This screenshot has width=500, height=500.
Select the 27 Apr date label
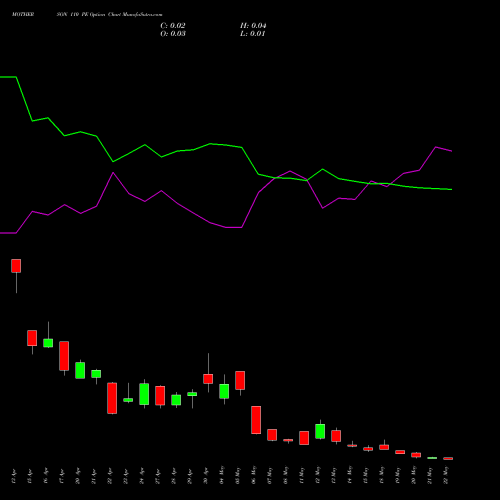pyautogui.click(x=157, y=476)
